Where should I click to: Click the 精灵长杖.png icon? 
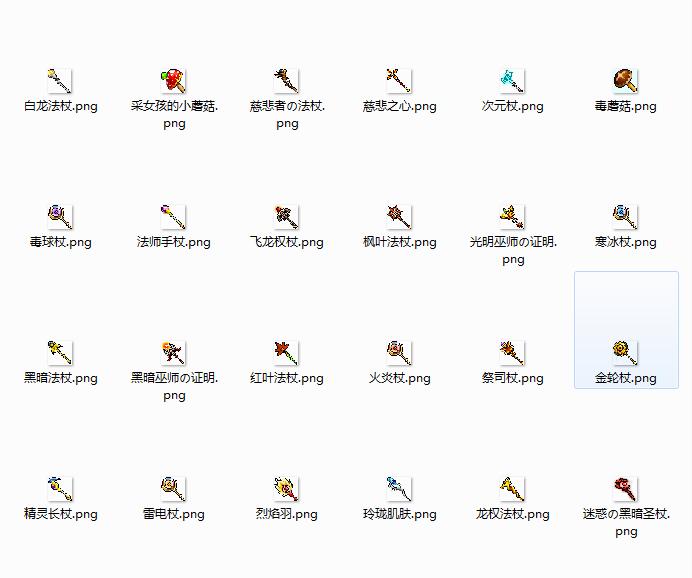tap(60, 488)
